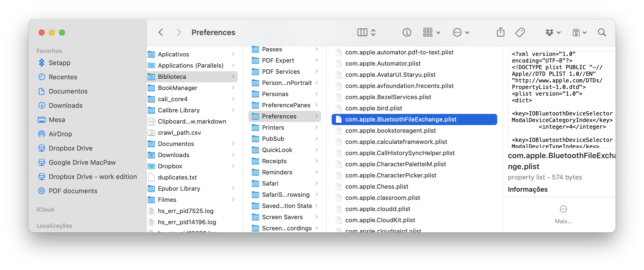Select the Safari folder
Viewport: 644px width, 270px height.
coord(270,183)
